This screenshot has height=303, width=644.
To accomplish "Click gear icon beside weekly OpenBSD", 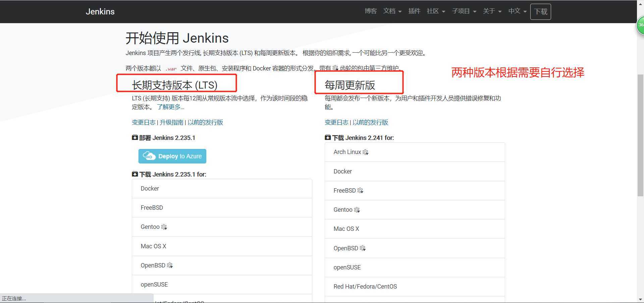I will (363, 248).
